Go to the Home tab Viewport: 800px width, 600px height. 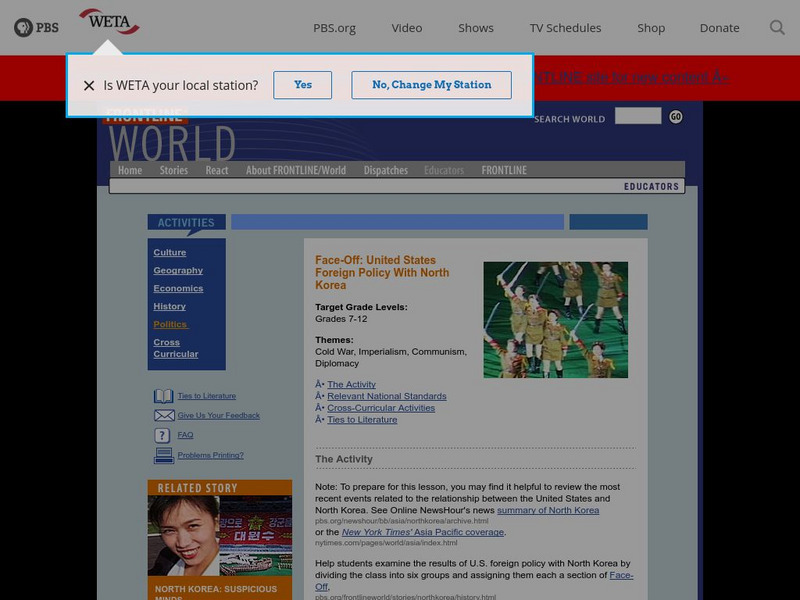tap(130, 170)
